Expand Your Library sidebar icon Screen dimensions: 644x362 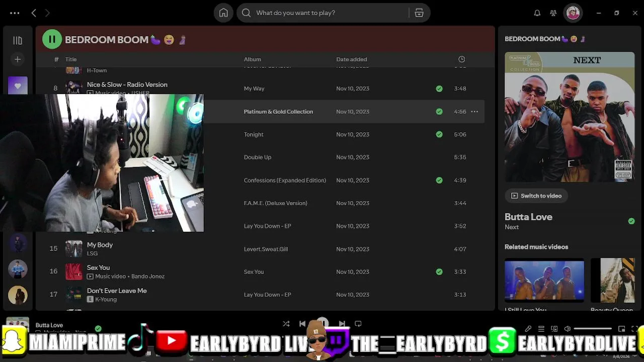(x=18, y=40)
